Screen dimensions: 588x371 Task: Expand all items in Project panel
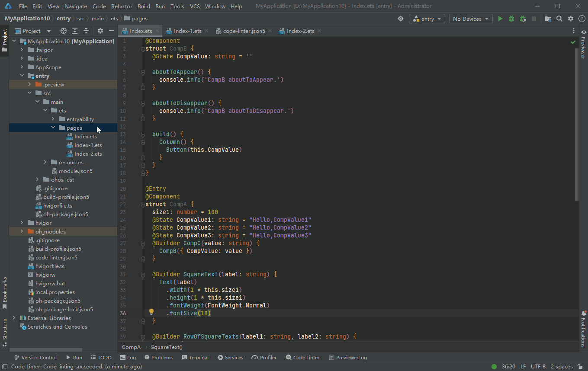tap(75, 31)
